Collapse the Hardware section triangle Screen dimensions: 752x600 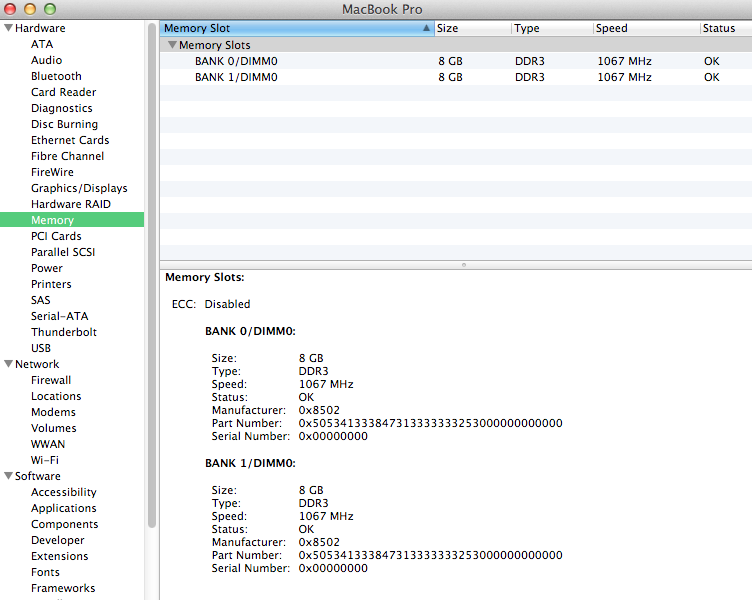coord(8,28)
